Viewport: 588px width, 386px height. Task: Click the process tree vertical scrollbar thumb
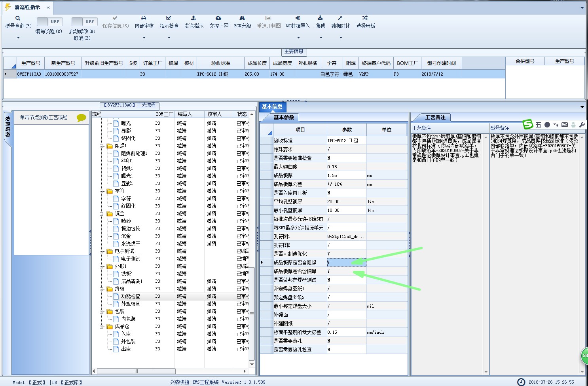(x=252, y=313)
